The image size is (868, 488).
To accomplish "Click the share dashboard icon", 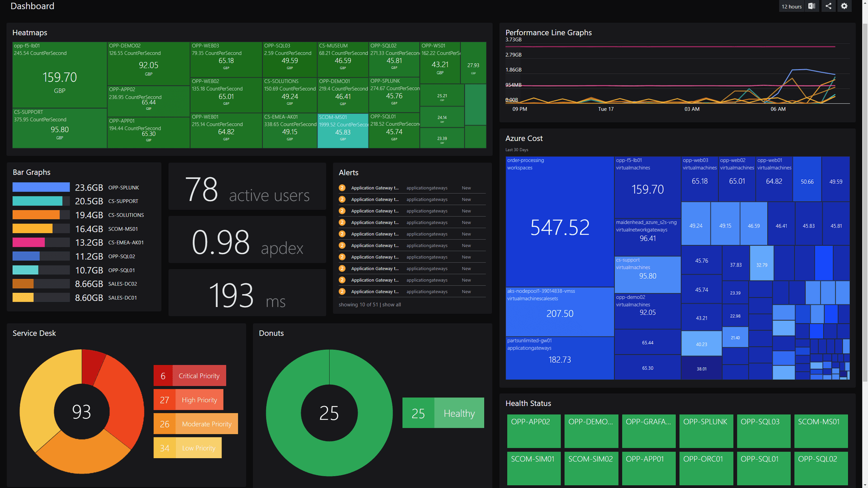I will pyautogui.click(x=828, y=6).
